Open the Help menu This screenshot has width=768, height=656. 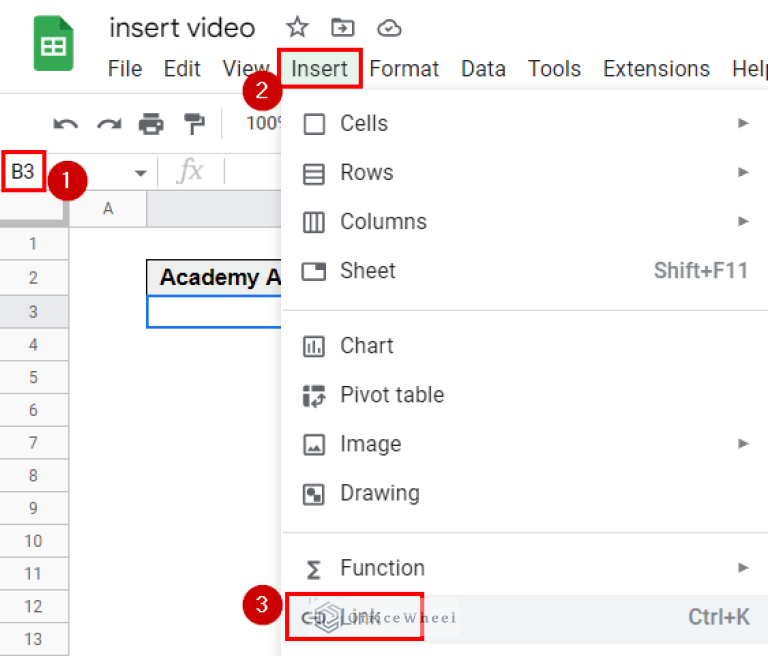[x=749, y=69]
